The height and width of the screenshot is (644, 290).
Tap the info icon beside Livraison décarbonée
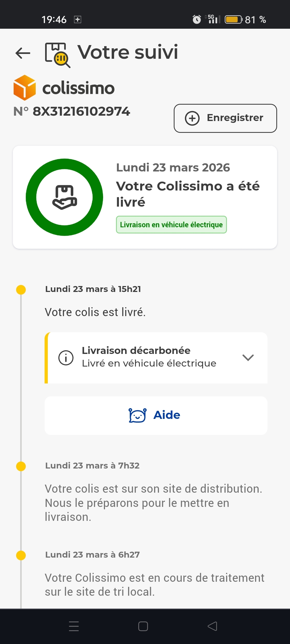pos(66,358)
